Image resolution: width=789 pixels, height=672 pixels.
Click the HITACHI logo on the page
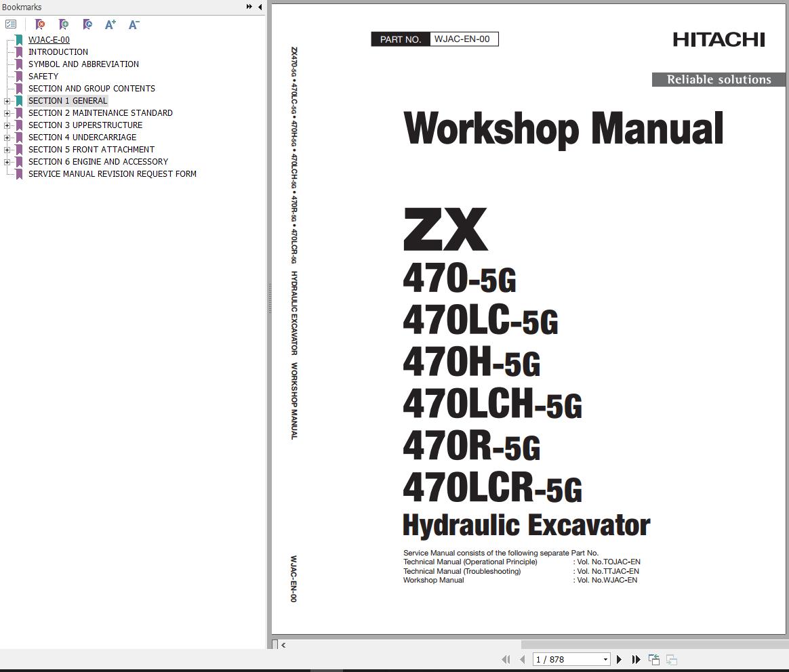(x=719, y=40)
